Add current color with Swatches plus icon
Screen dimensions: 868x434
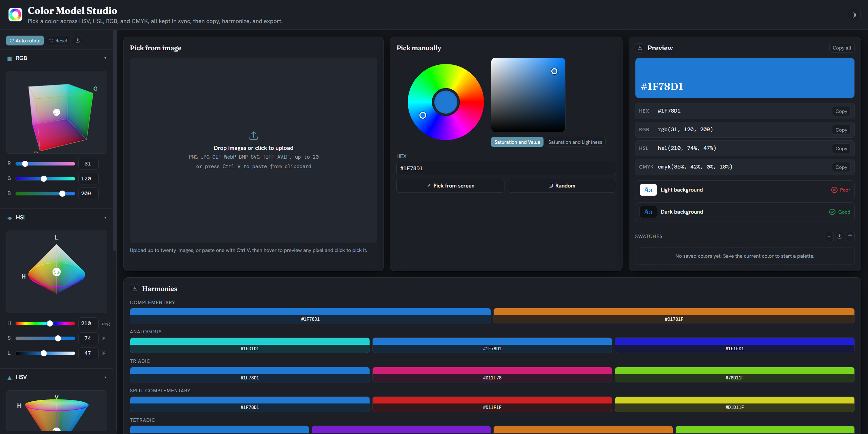[829, 236]
